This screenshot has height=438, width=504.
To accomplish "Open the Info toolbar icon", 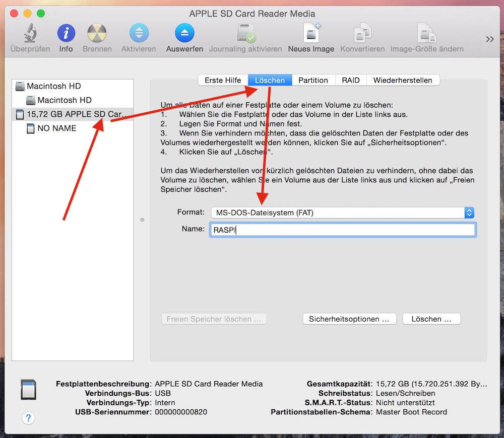I will pyautogui.click(x=66, y=33).
